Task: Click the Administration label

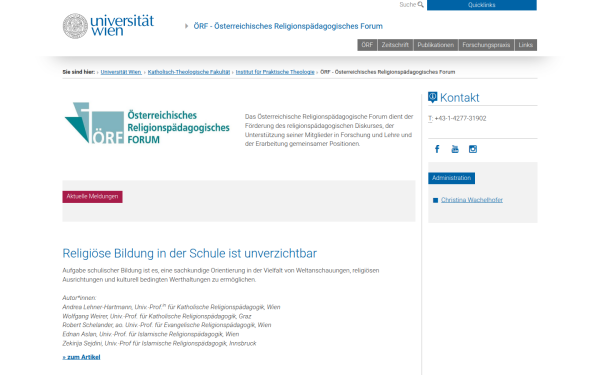Action: point(452,178)
